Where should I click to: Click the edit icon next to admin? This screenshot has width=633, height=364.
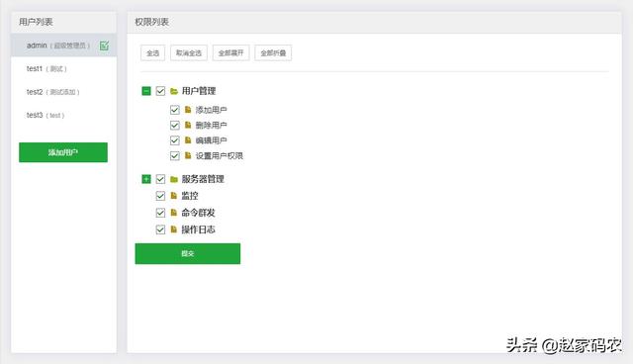tap(104, 45)
